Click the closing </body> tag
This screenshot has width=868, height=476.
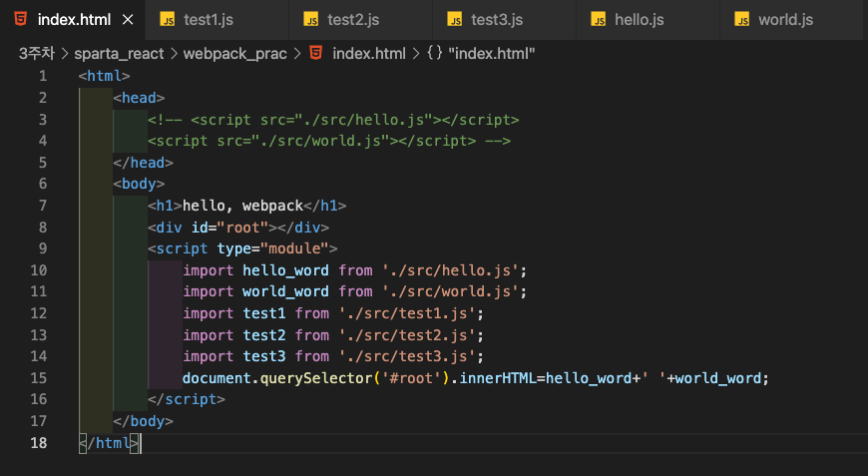click(144, 421)
